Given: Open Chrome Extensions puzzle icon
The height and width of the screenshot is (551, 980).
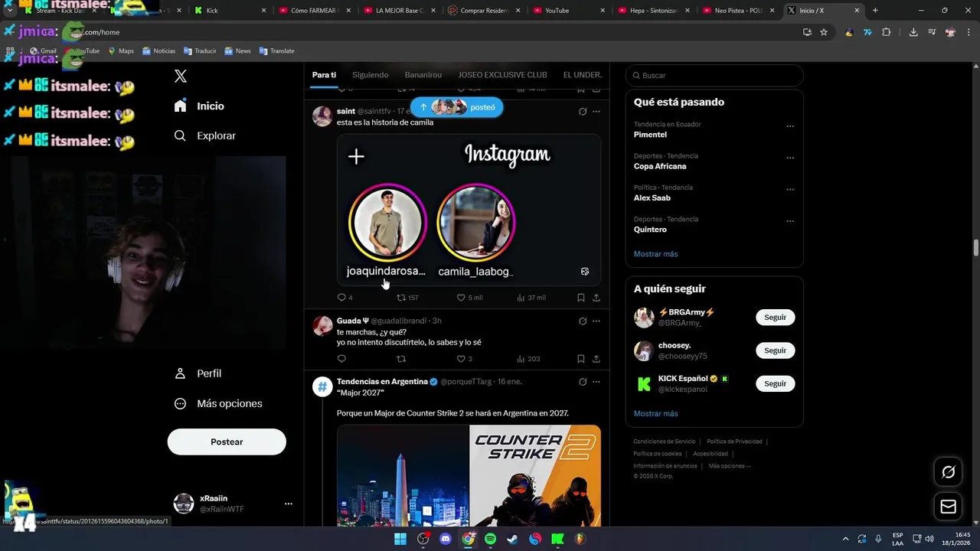Looking at the screenshot, I should click(887, 32).
